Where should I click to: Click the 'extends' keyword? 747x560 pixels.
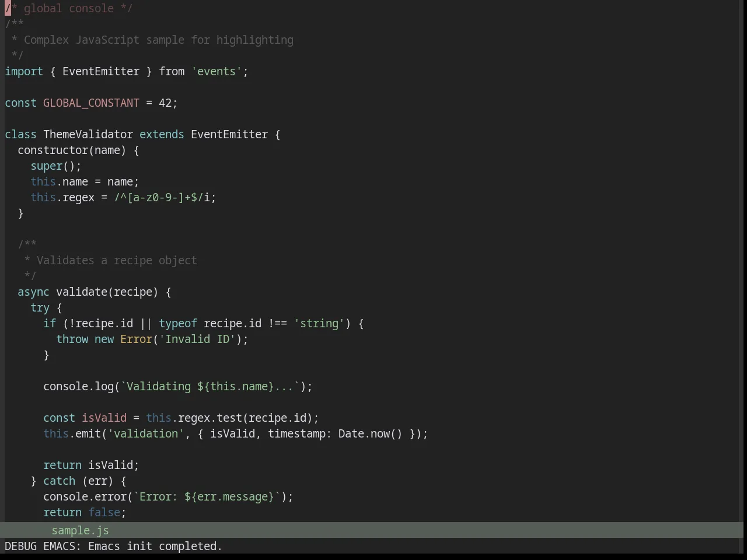click(162, 134)
